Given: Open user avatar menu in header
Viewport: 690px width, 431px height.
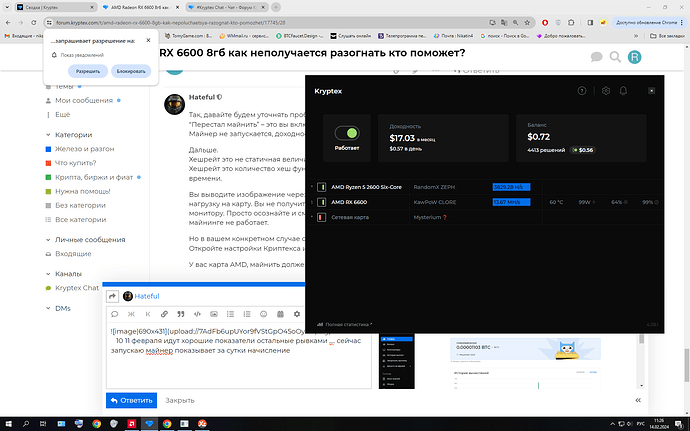Looking at the screenshot, I should click(635, 57).
